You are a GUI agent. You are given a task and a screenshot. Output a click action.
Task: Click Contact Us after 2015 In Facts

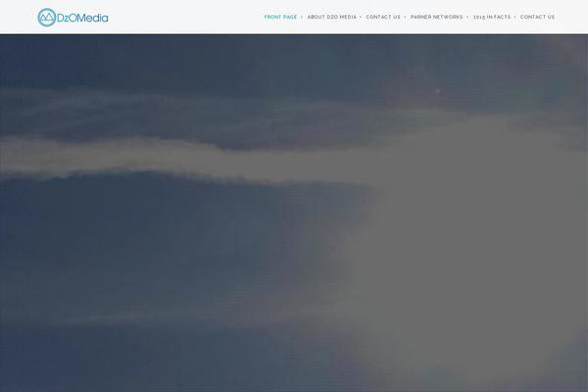[537, 17]
